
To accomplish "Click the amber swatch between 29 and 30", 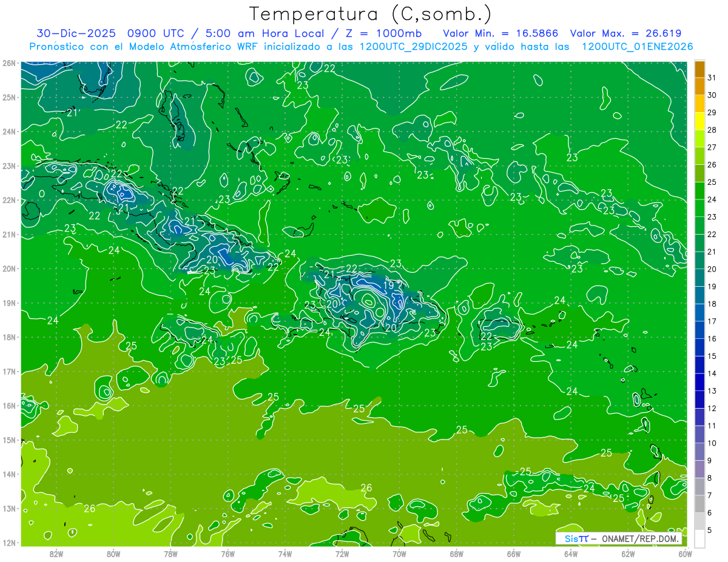I will coord(699,104).
